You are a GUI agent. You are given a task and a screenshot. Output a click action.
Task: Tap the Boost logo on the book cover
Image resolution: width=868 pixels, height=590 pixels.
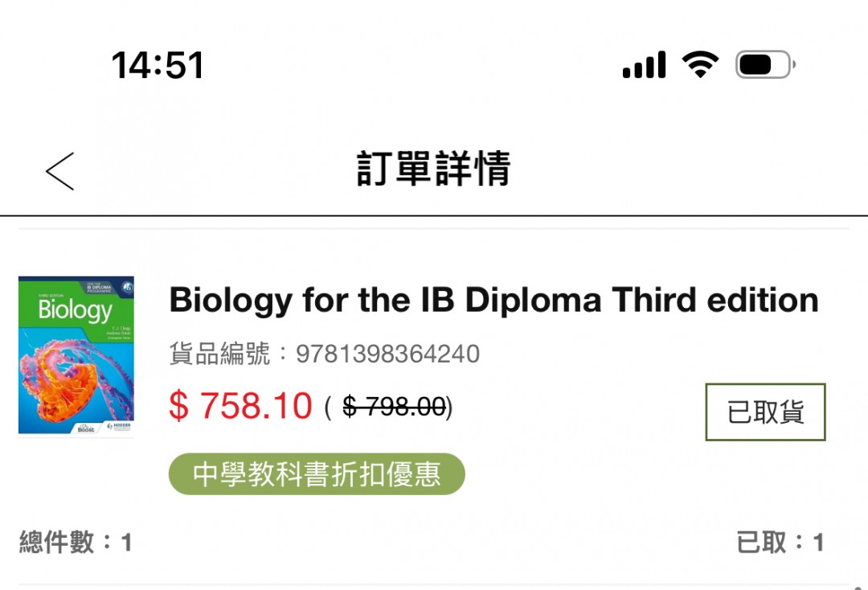86,428
